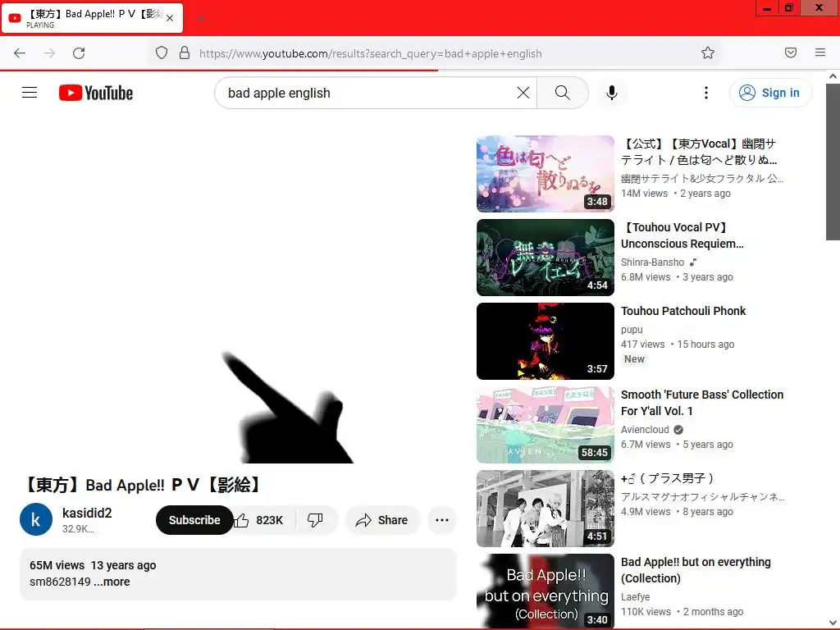Image resolution: width=840 pixels, height=630 pixels.
Task: Open the Firefox application menu
Action: 820,52
